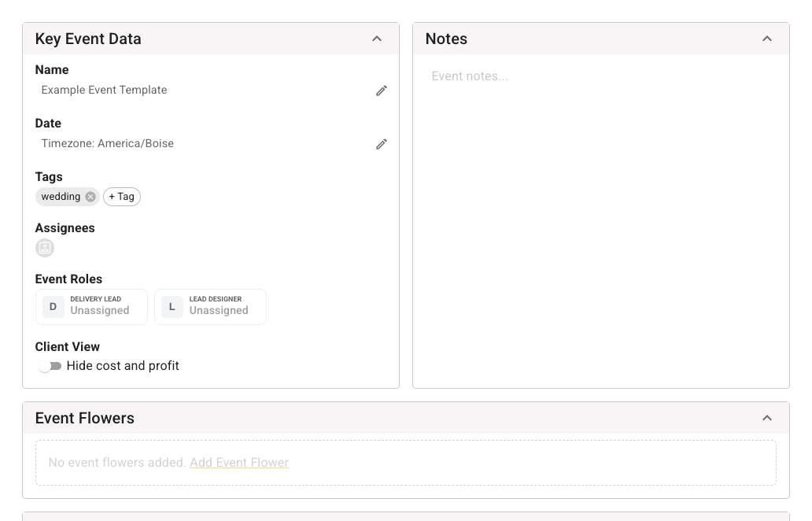Collapse the Notes panel
Image resolution: width=812 pixels, height=521 pixels.
(x=767, y=39)
